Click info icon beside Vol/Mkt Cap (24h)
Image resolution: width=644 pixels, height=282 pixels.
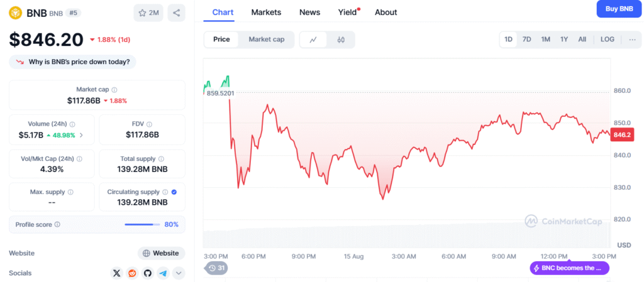(x=79, y=159)
